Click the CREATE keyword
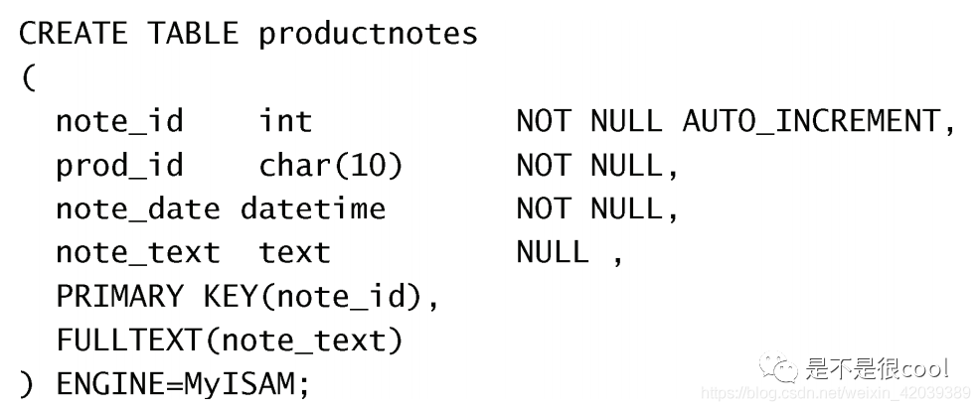 [x=74, y=33]
